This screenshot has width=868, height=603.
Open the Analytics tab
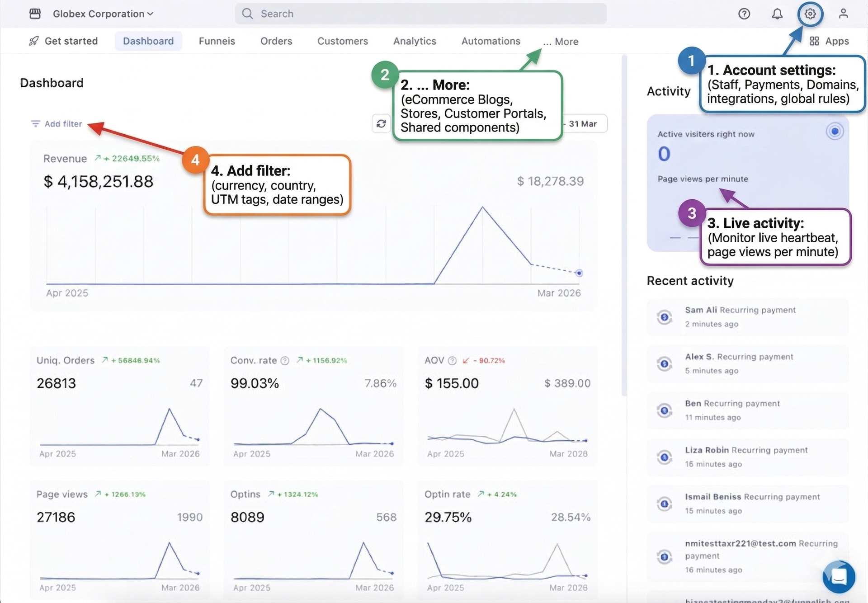pos(415,41)
